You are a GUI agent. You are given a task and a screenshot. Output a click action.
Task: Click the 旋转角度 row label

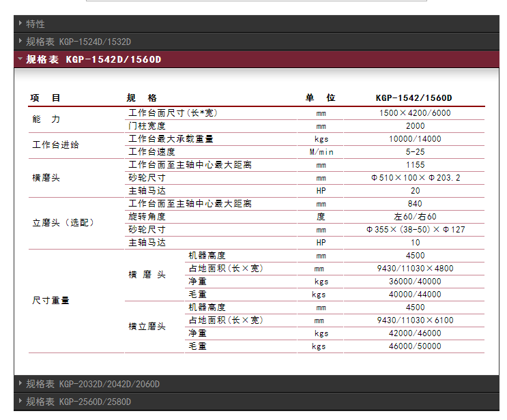147,216
